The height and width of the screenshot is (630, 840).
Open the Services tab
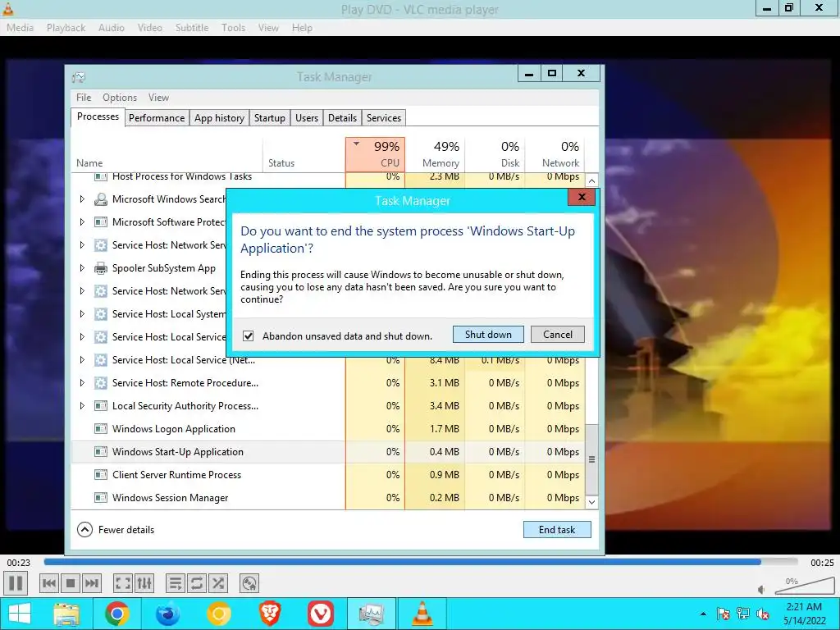(x=384, y=118)
